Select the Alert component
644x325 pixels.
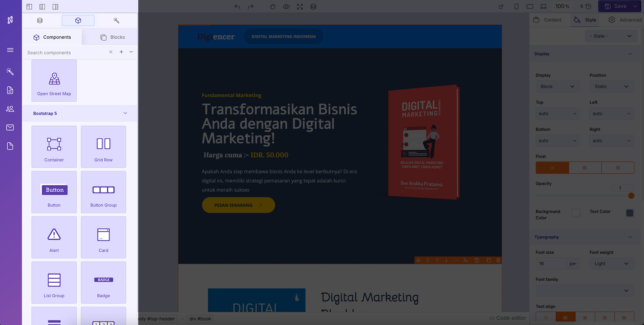tap(54, 237)
